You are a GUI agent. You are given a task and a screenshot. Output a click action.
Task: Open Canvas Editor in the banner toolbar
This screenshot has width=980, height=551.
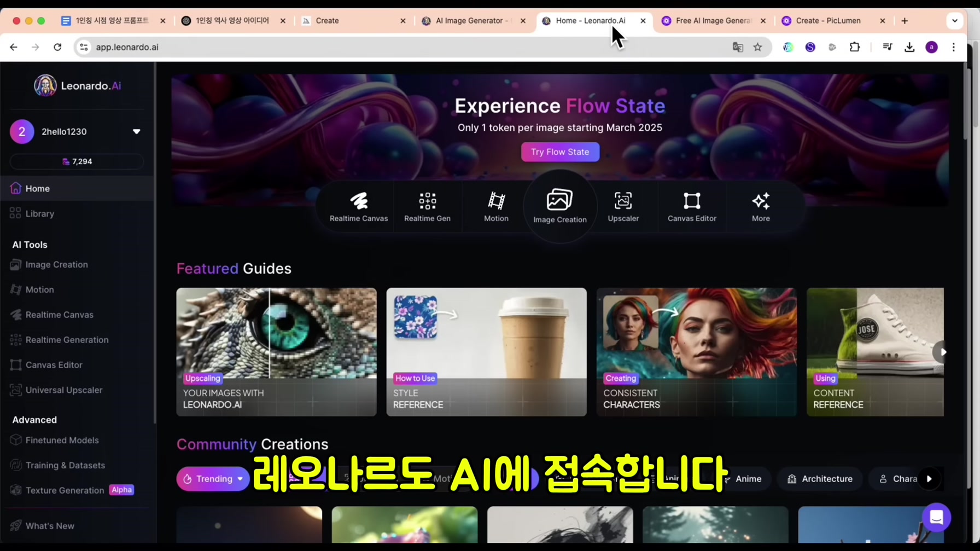[692, 207]
